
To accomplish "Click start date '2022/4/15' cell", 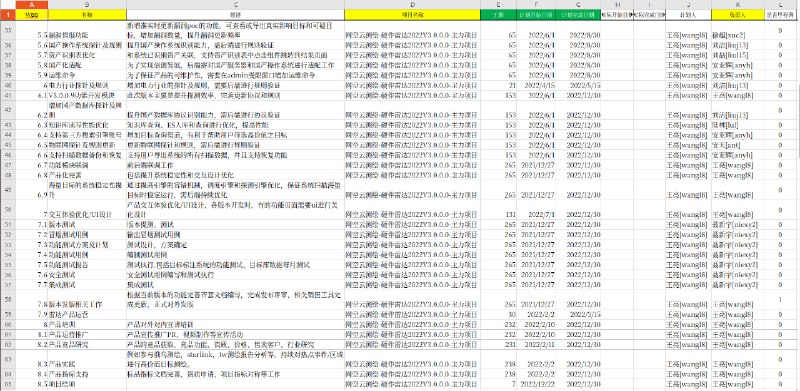I will 536,85.
